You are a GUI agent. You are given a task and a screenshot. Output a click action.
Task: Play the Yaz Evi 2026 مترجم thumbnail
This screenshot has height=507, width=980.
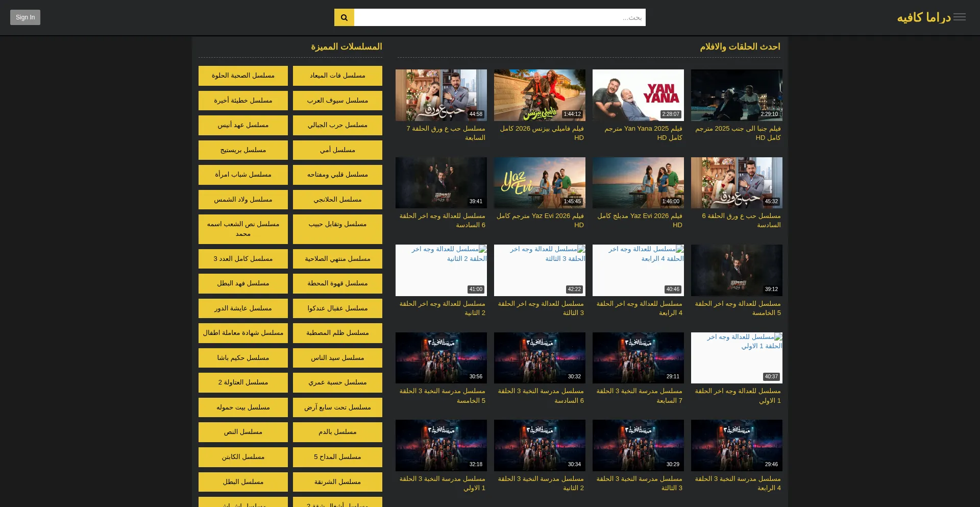pyautogui.click(x=540, y=183)
